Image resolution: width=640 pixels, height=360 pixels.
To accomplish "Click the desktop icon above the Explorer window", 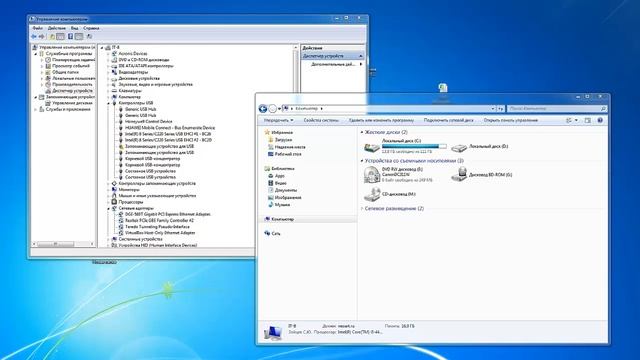I will click(x=443, y=88).
